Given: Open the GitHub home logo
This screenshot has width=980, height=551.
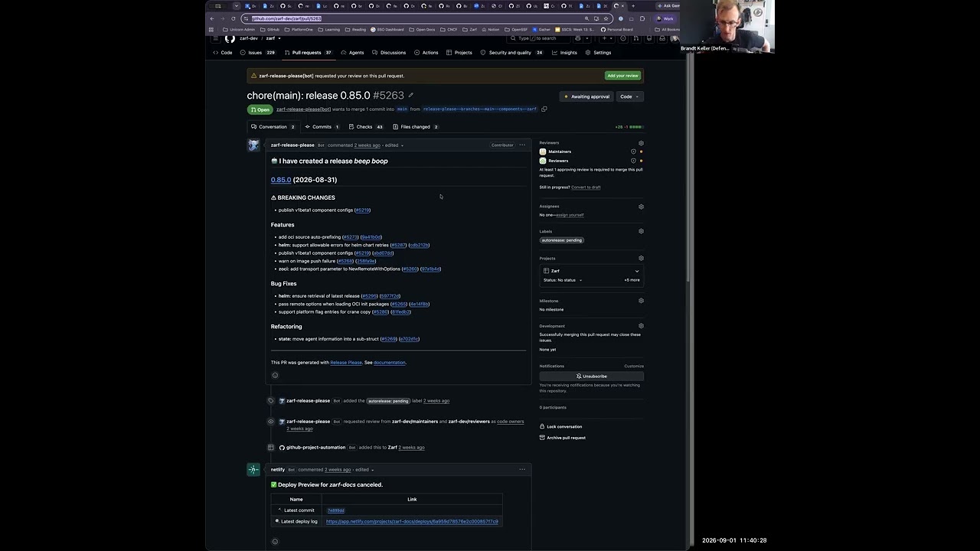Looking at the screenshot, I should coord(230,38).
